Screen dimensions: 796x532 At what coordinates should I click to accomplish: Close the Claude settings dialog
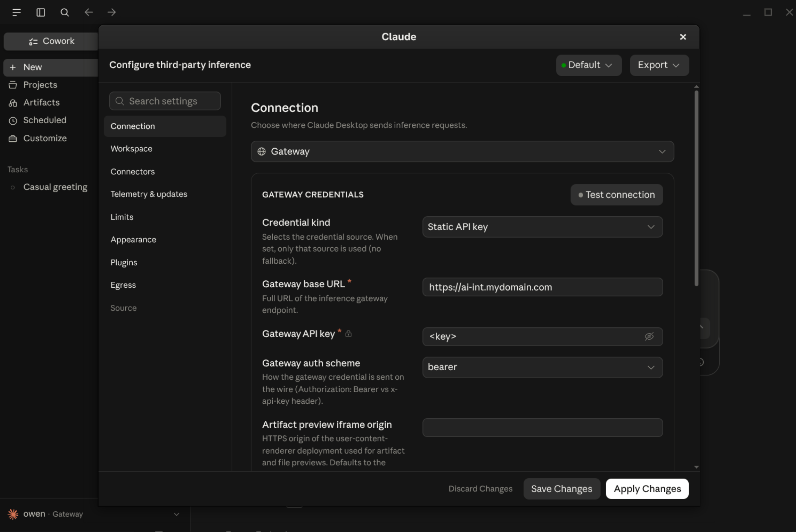[683, 37]
